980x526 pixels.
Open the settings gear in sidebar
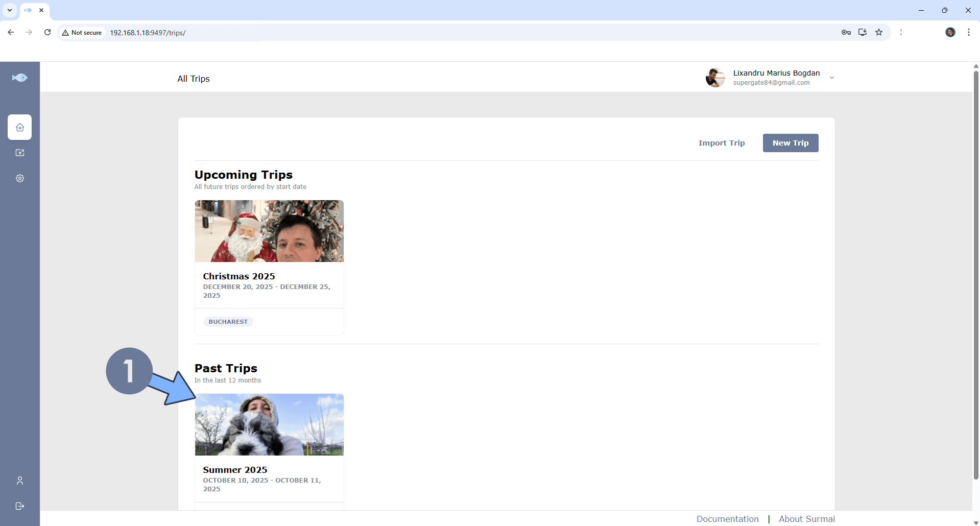click(x=20, y=178)
